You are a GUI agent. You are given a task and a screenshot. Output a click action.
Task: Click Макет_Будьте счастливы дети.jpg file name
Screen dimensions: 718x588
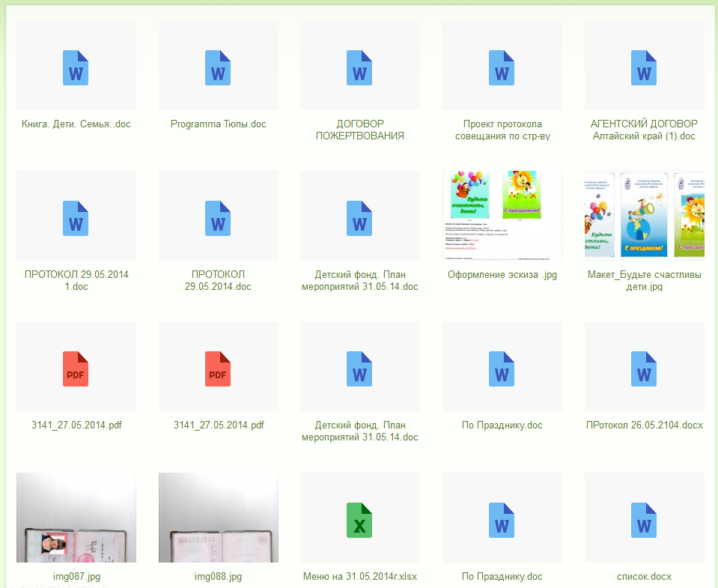pyautogui.click(x=645, y=280)
